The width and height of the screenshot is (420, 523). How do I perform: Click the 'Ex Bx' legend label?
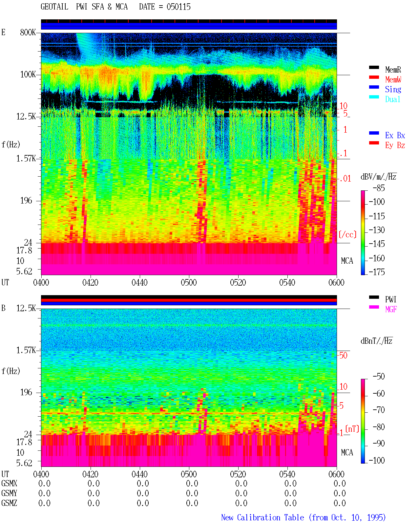click(395, 135)
